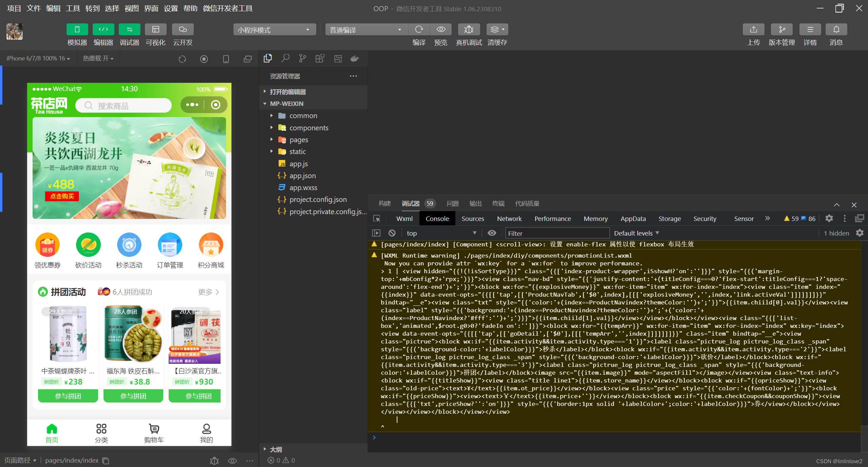Open the 工具 menu
This screenshot has width=868, height=467.
[73, 8]
